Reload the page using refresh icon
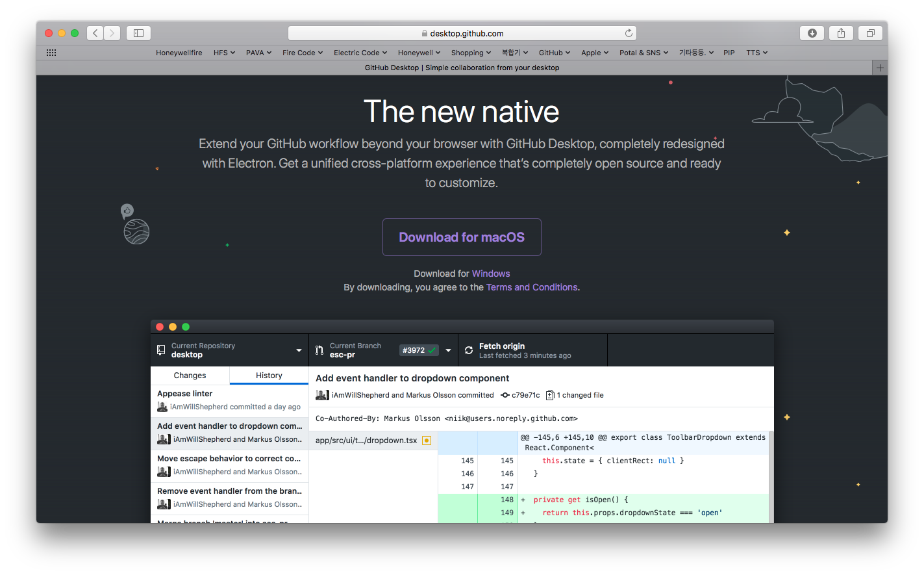 629,33
